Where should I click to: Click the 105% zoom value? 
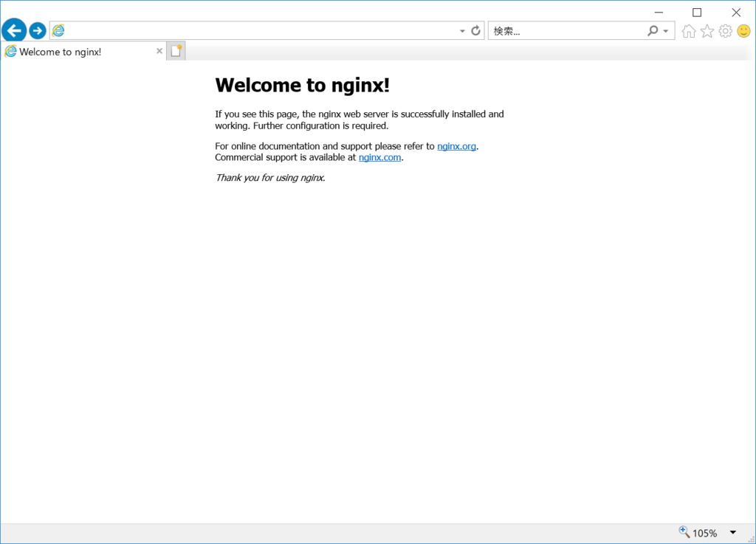pyautogui.click(x=704, y=533)
